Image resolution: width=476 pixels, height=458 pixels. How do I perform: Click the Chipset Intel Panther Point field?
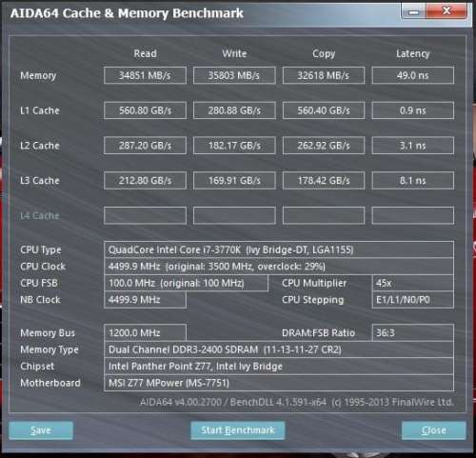[279, 367]
